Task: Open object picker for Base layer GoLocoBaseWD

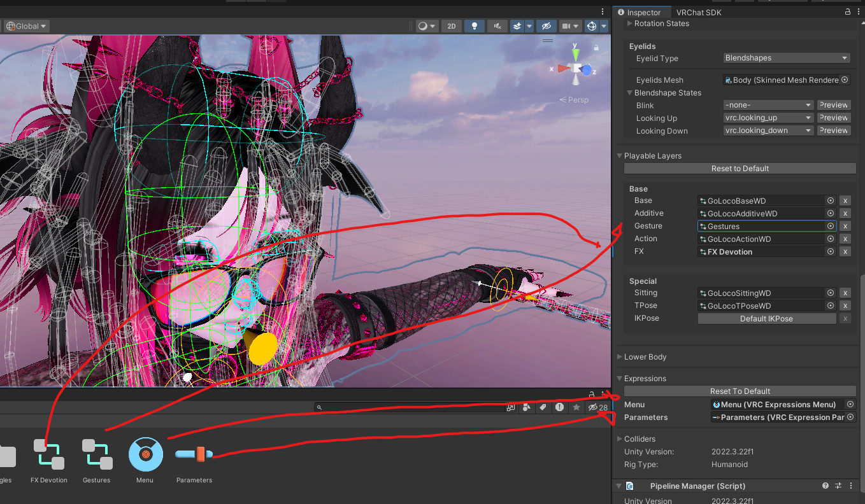Action: click(x=831, y=200)
